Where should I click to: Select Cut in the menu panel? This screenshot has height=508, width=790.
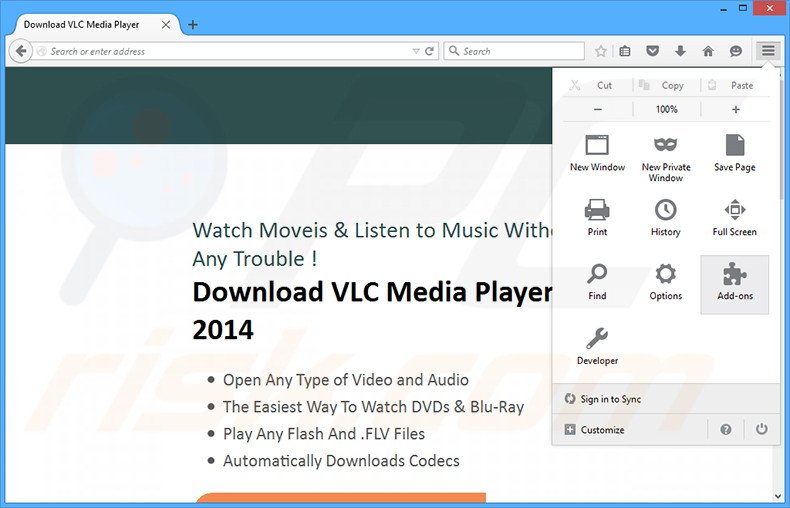coord(597,85)
